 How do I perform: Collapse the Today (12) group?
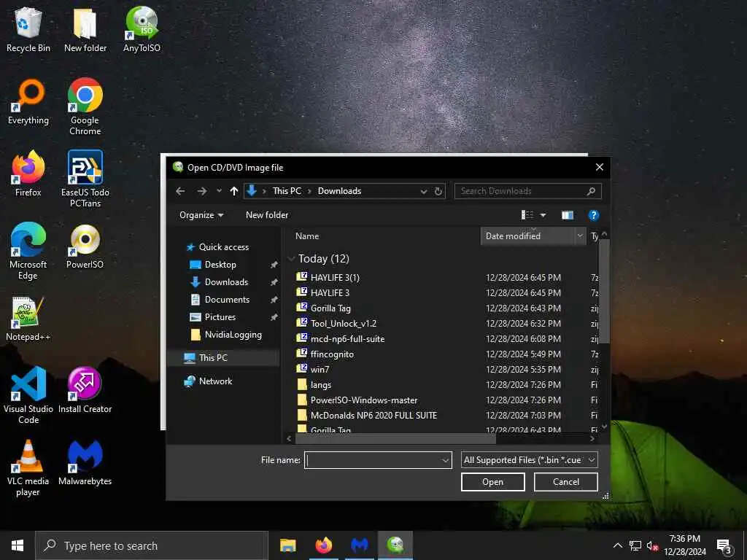point(292,259)
